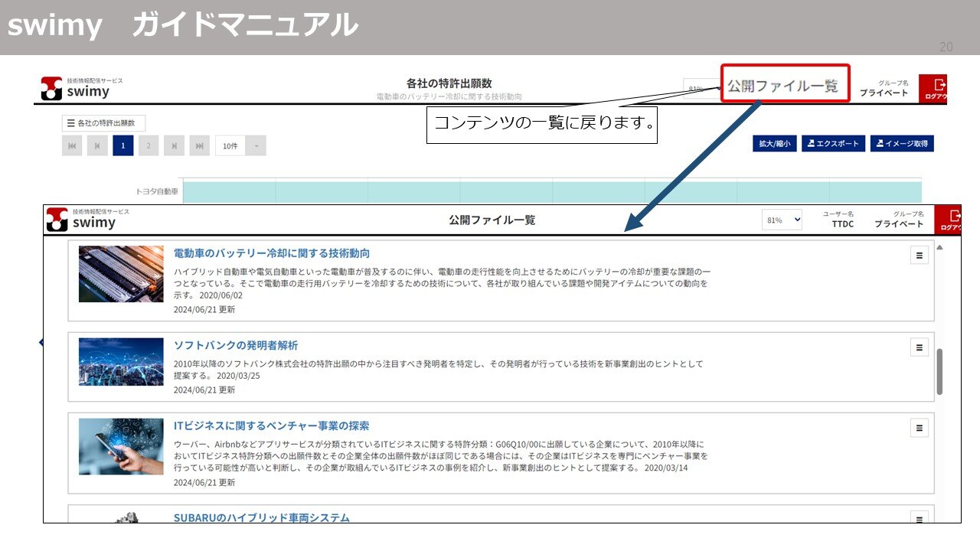
Task: Jump to the last page with the skip-forward icon
Action: [x=198, y=145]
